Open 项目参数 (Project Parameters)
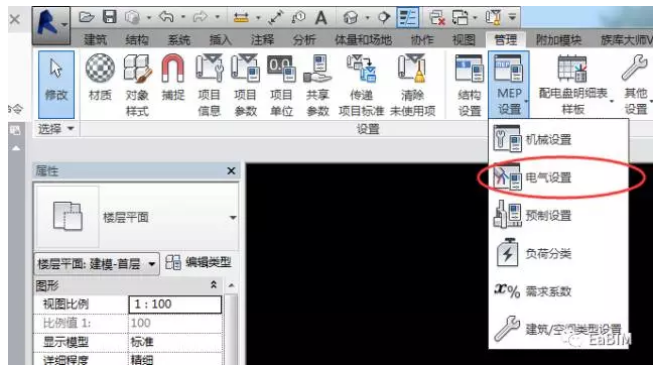This screenshot has height=367, width=657. click(x=245, y=85)
